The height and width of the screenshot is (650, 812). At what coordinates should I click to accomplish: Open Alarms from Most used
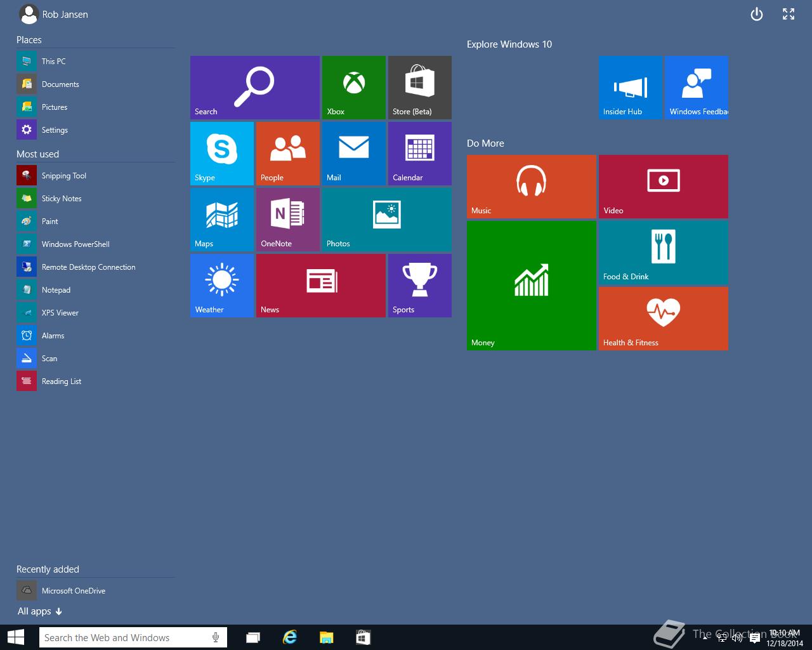tap(96, 336)
